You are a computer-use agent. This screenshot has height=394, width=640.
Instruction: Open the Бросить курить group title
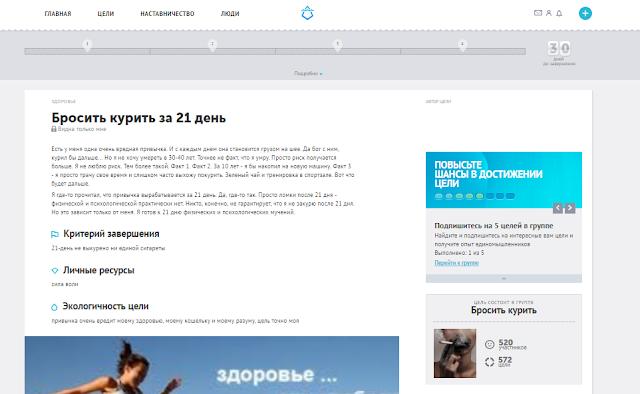(x=504, y=310)
